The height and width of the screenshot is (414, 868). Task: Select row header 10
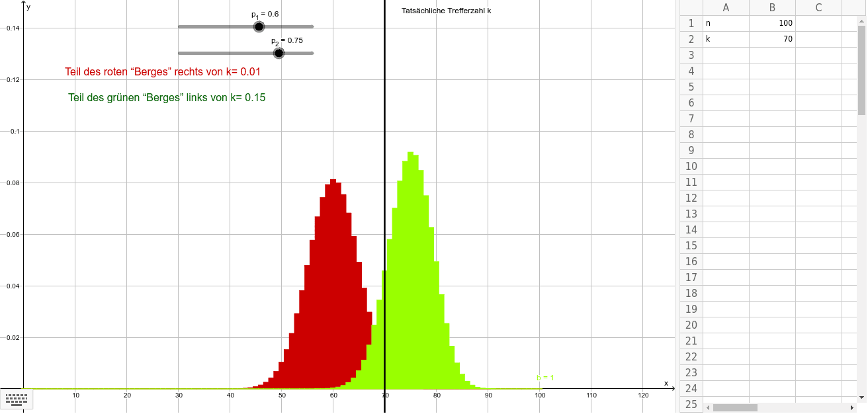click(691, 166)
